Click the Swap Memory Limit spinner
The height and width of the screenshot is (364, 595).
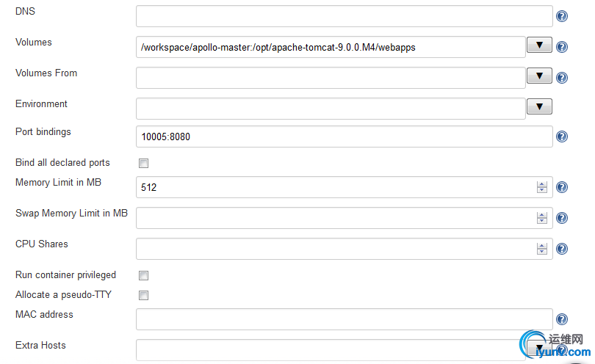click(x=542, y=218)
